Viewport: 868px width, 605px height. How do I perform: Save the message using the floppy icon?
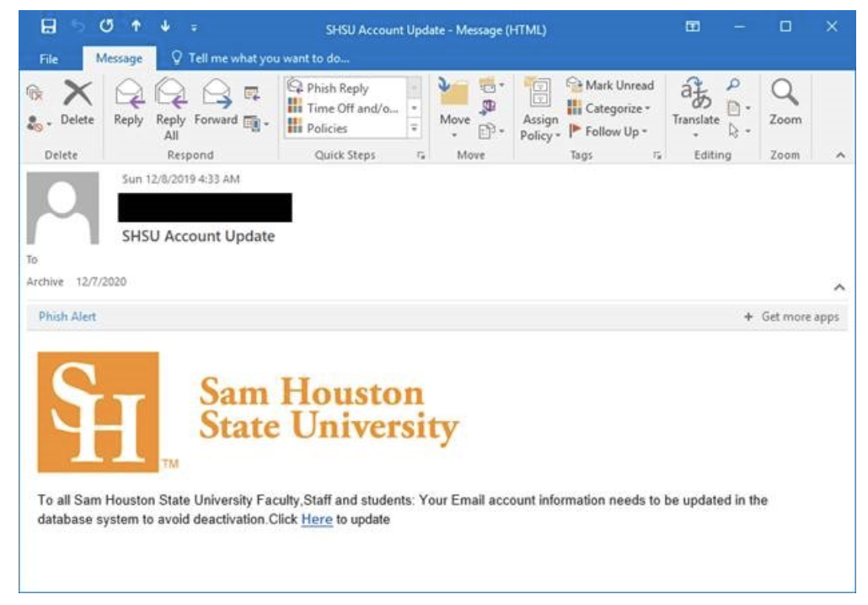click(x=50, y=29)
